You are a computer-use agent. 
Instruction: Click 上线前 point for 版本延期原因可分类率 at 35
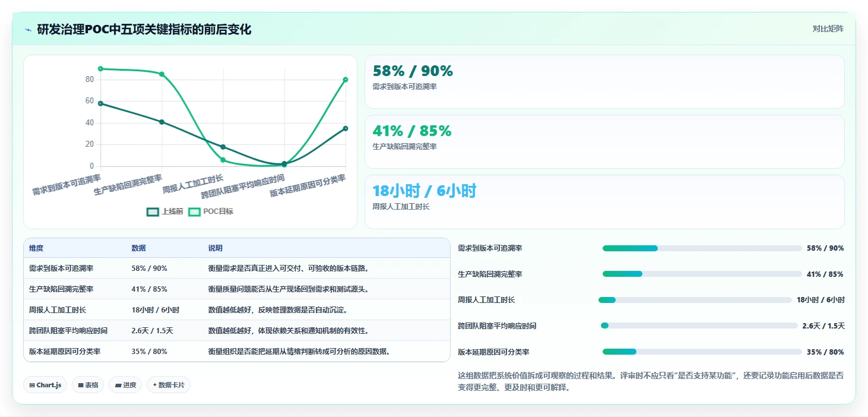pyautogui.click(x=346, y=128)
